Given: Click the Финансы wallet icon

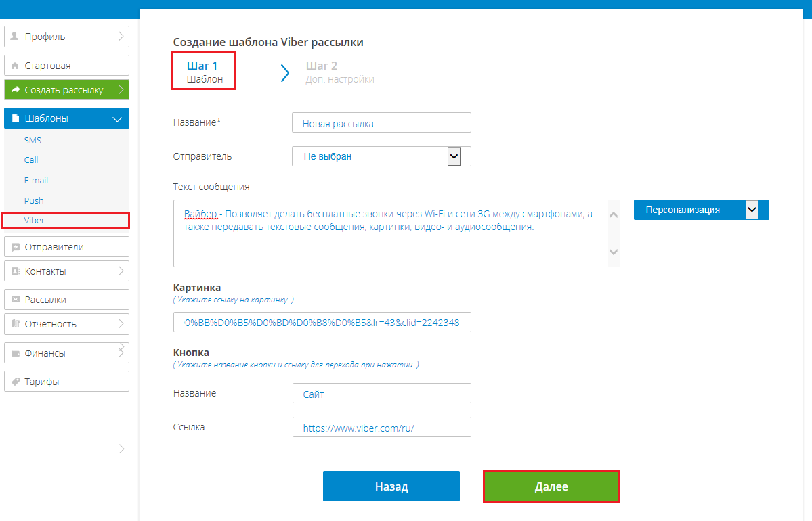Looking at the screenshot, I should coord(15,353).
